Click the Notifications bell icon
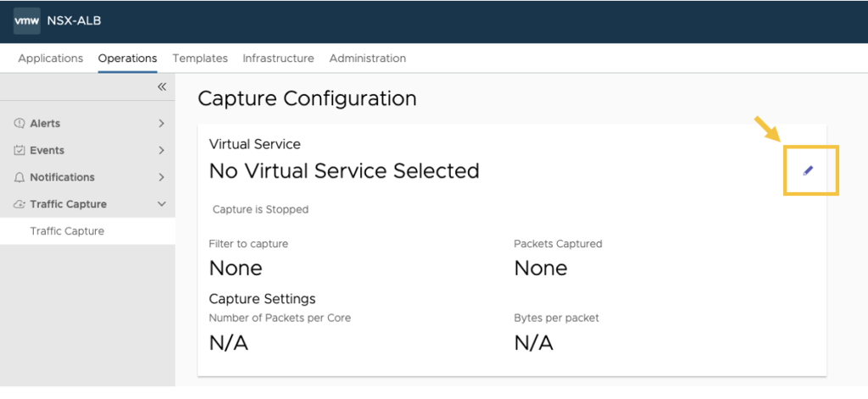 point(19,178)
